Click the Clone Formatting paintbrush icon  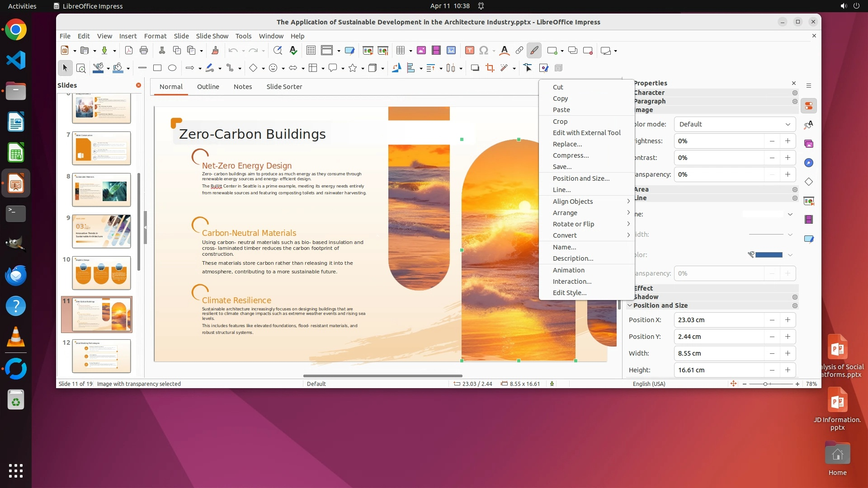tap(215, 51)
